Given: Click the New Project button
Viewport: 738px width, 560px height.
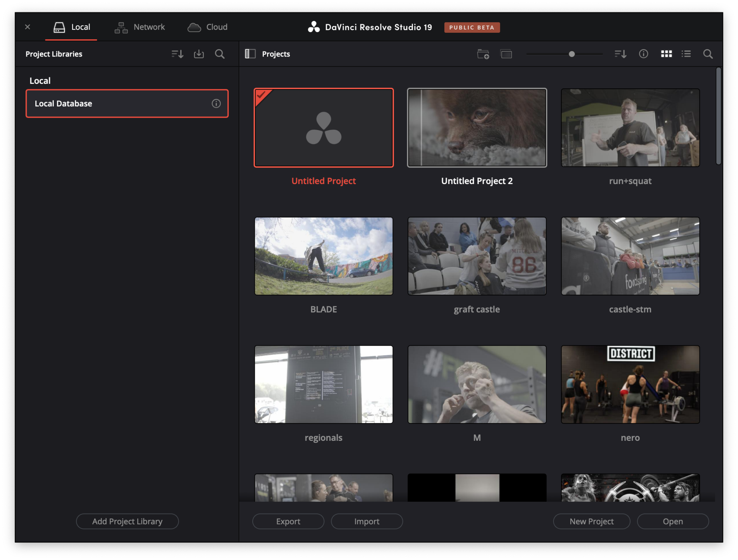Looking at the screenshot, I should 591,521.
